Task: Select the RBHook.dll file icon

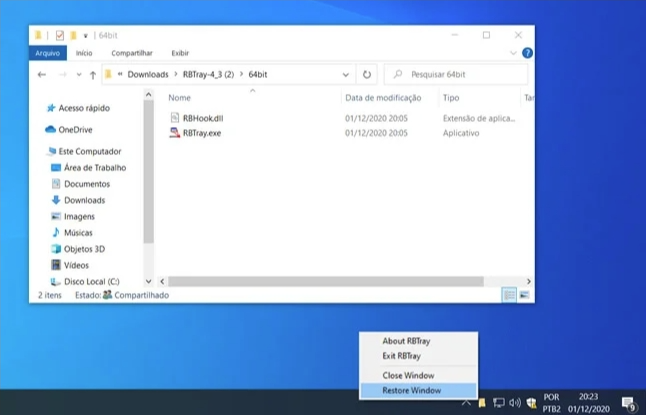Action: point(175,117)
